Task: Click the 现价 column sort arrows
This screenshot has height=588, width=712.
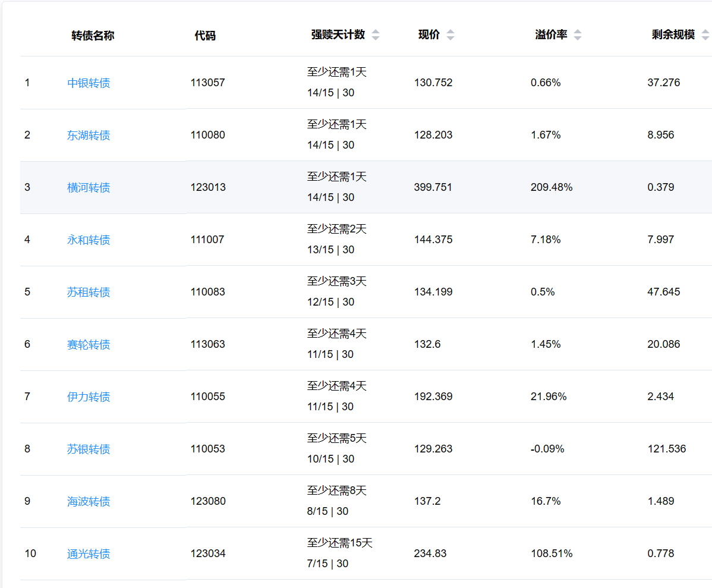Action: tap(450, 35)
